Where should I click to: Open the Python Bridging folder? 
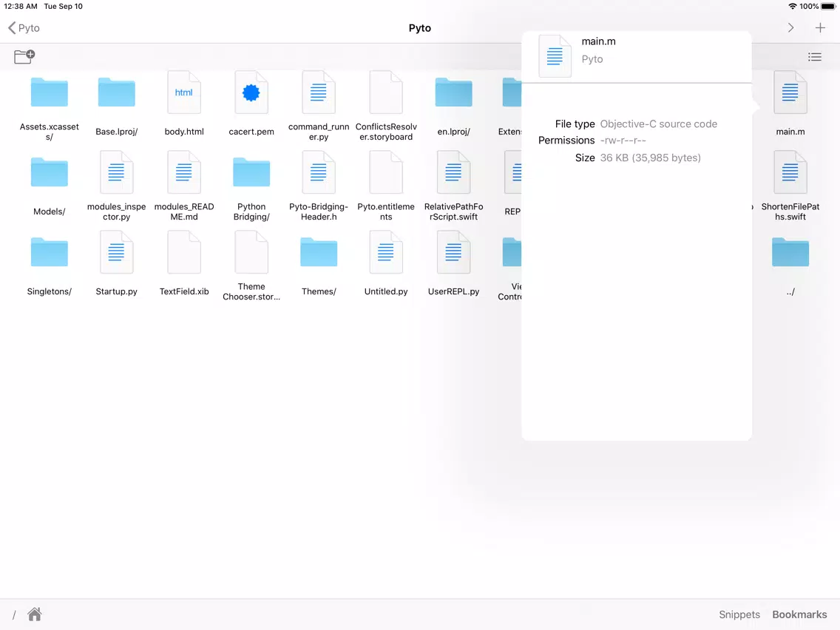coord(251,172)
